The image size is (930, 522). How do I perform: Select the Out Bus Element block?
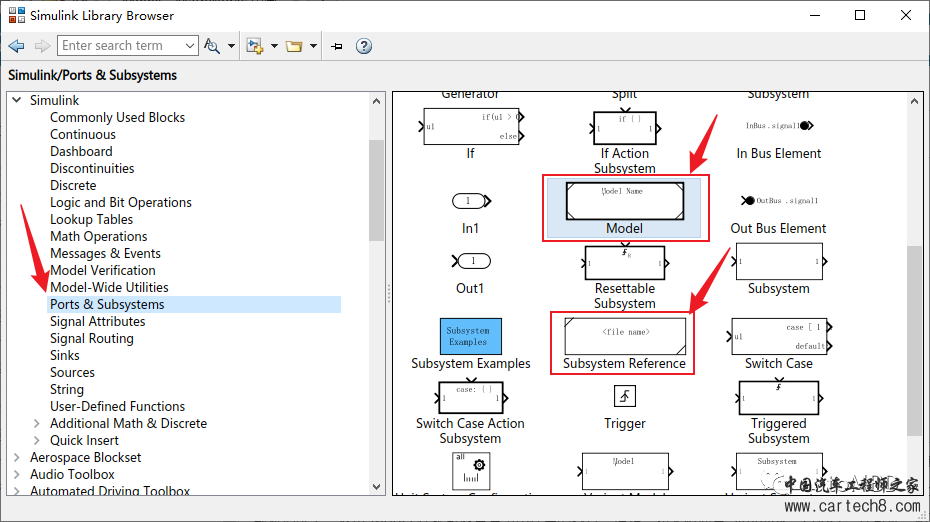tap(779, 200)
